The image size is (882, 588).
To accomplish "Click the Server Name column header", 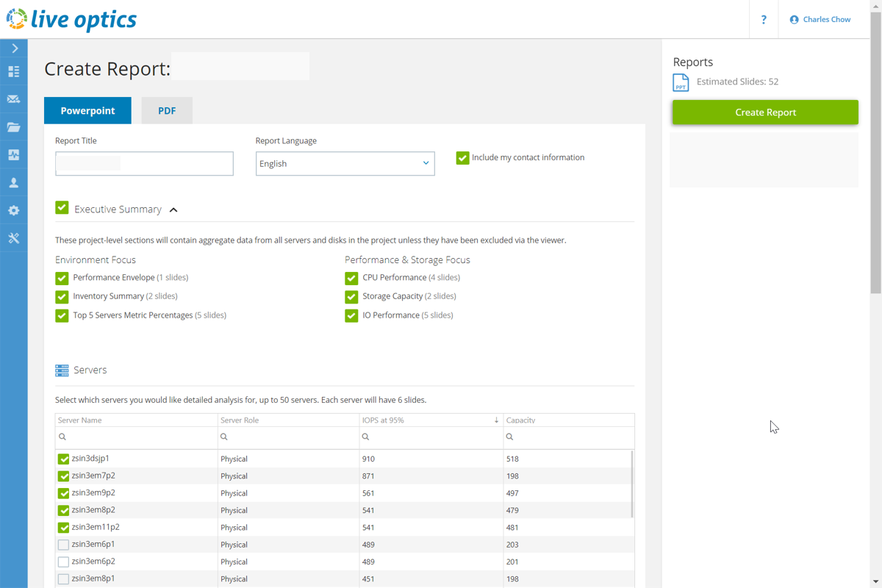I will (136, 420).
